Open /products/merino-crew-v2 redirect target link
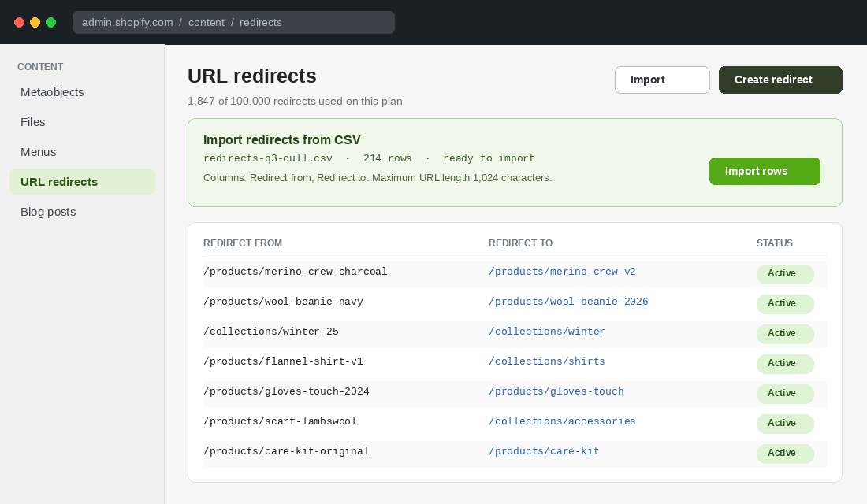The height and width of the screenshot is (504, 867). tap(562, 272)
